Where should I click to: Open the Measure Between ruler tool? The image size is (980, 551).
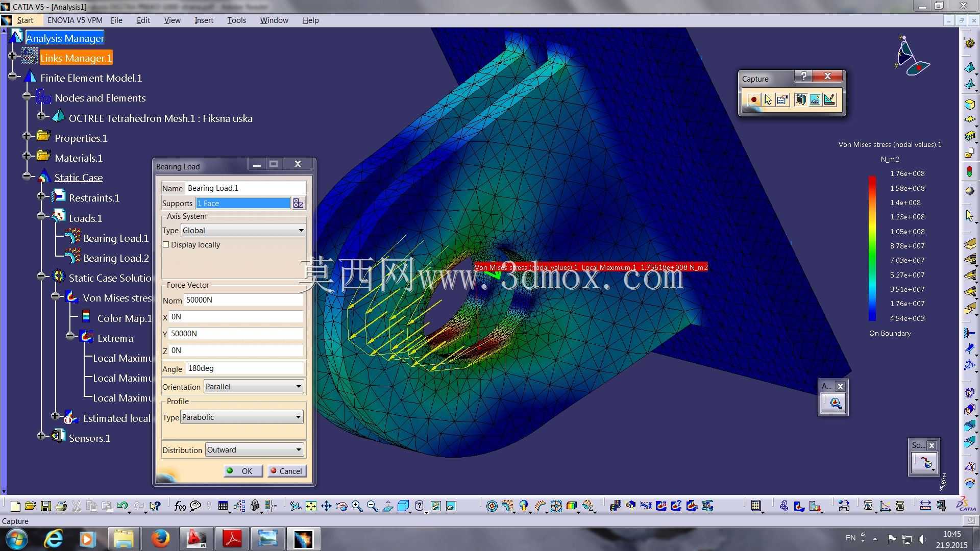point(925,506)
